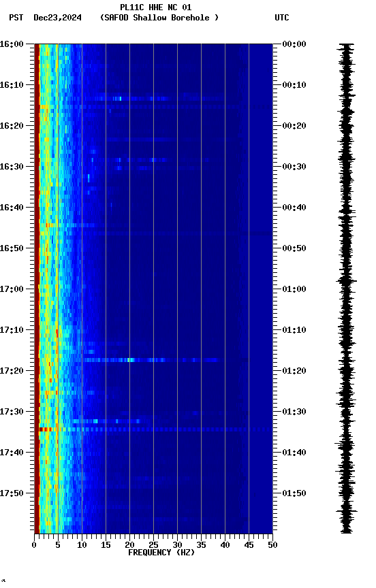The image size is (376, 588).
Task: Click the 10 Hz frequency tick label
Action: (x=82, y=545)
